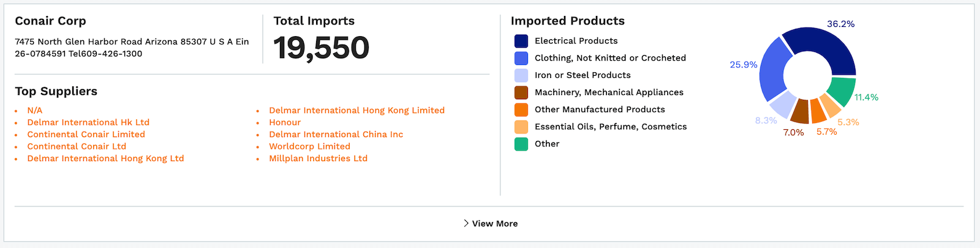Click Essential Oils, Perfume, Cosmetics swatch

click(521, 127)
